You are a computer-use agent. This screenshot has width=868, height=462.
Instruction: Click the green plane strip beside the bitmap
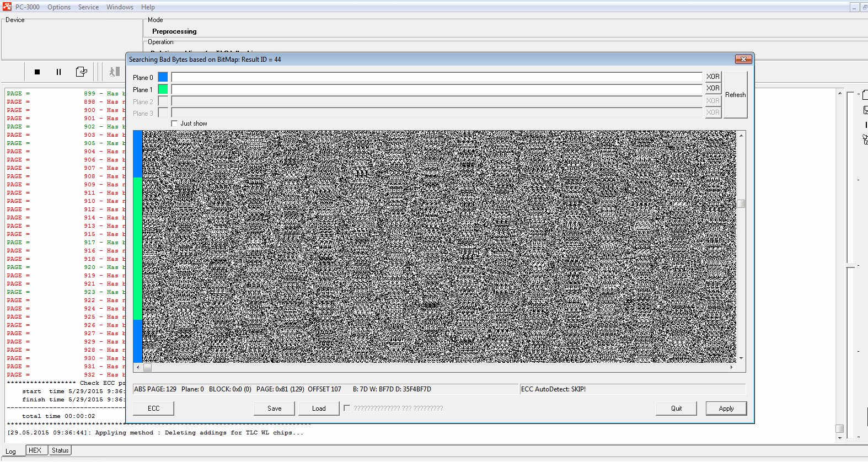[x=138, y=248]
